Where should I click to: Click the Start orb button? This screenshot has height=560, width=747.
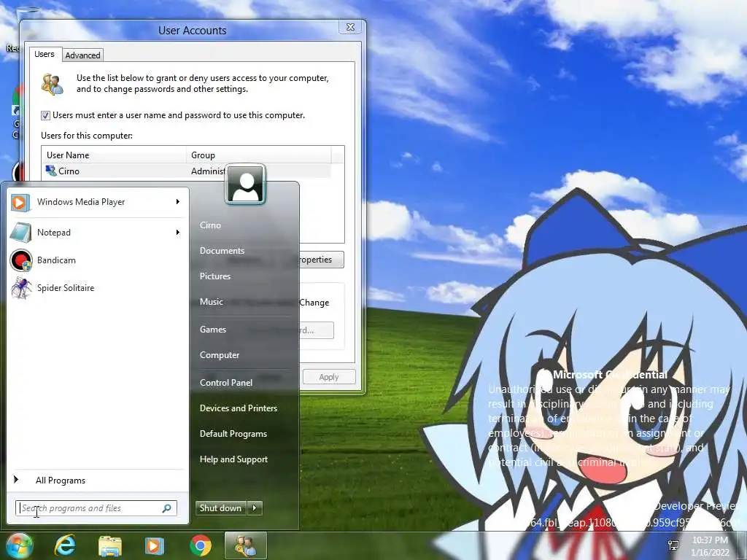20,545
